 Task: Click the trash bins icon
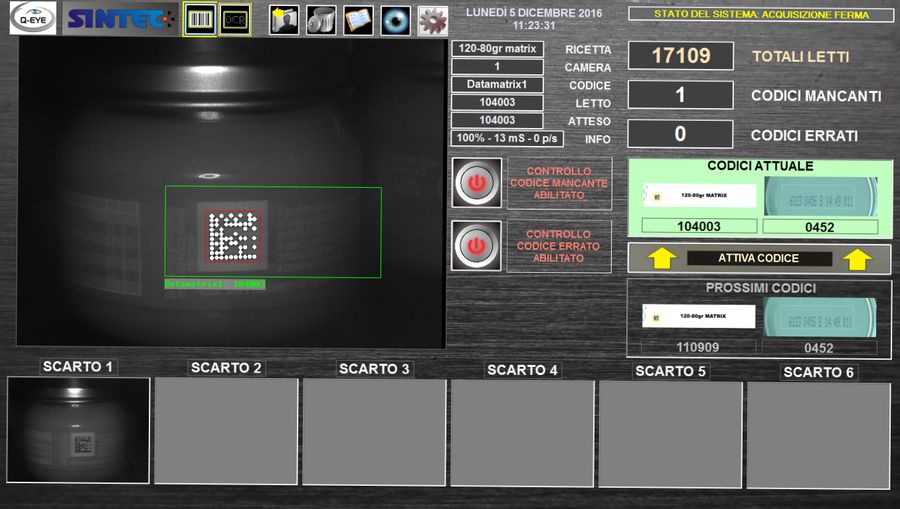coord(321,20)
